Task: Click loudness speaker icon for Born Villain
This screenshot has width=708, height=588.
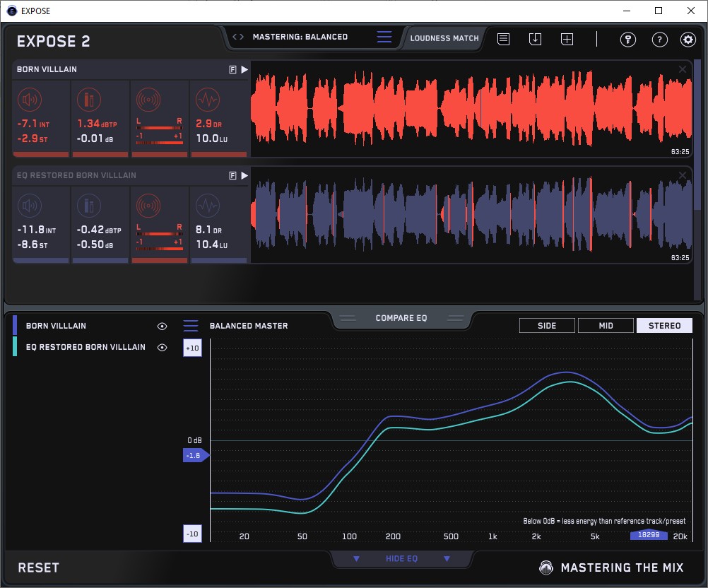Action: tap(30, 100)
